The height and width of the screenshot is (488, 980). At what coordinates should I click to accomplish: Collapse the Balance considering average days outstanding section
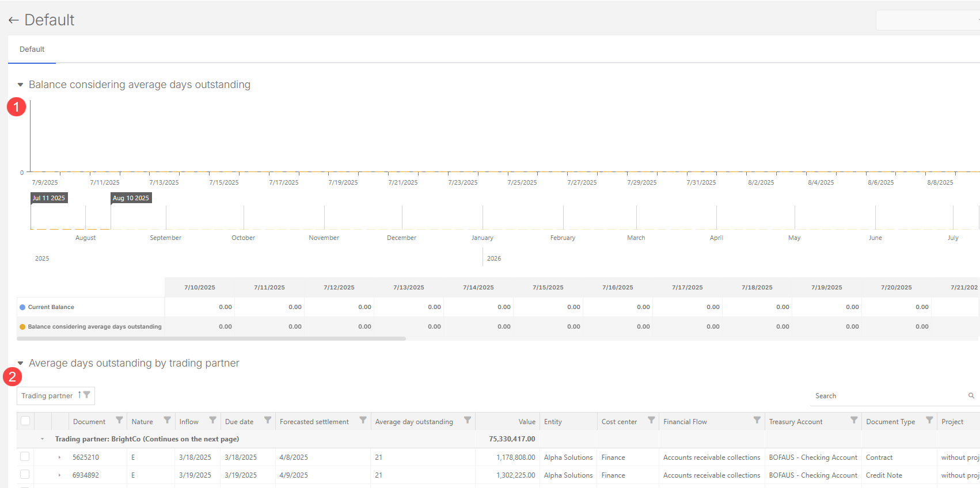(20, 85)
